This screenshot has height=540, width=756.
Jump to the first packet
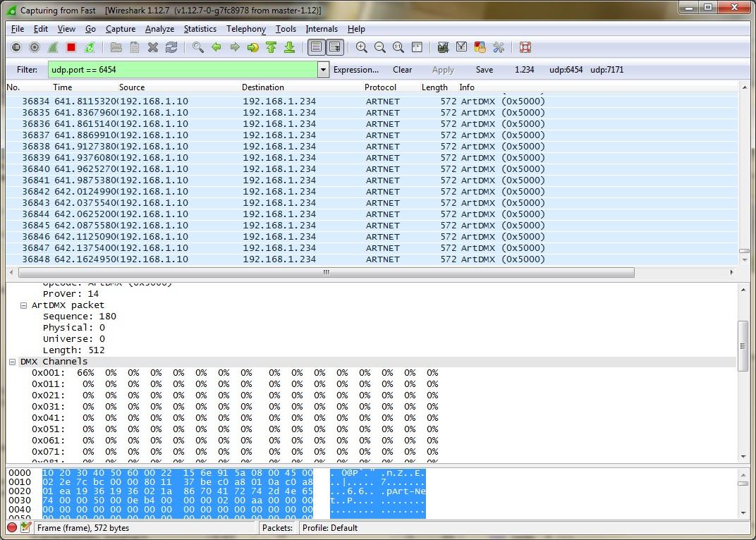point(271,47)
